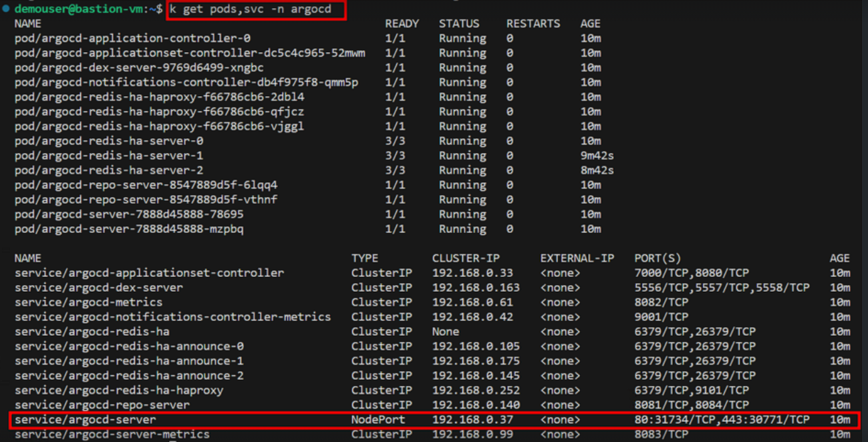The height and width of the screenshot is (442, 868).
Task: Click service/argocd-server-metrics name
Action: [112, 434]
